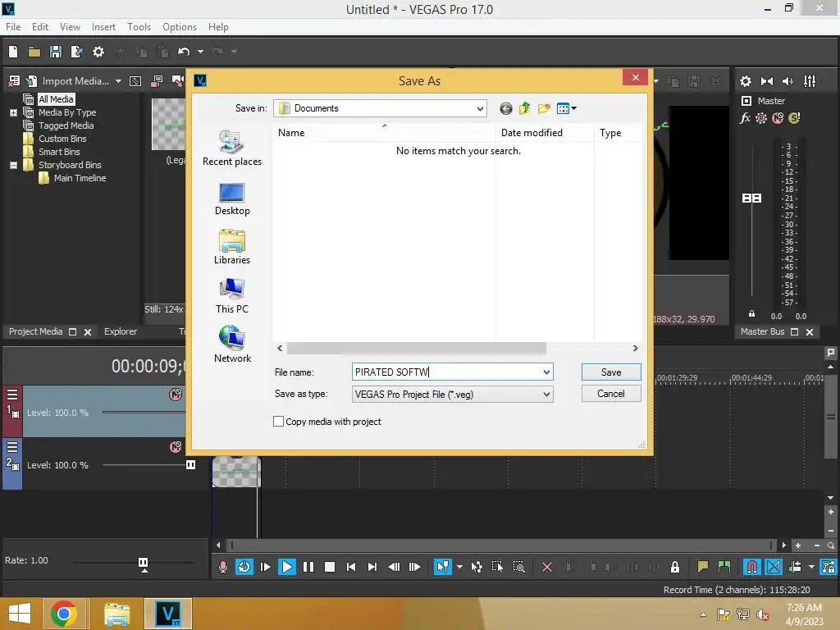Viewport: 840px width, 630px height.
Task: Click the red X delete icon in toolbar
Action: (x=547, y=567)
